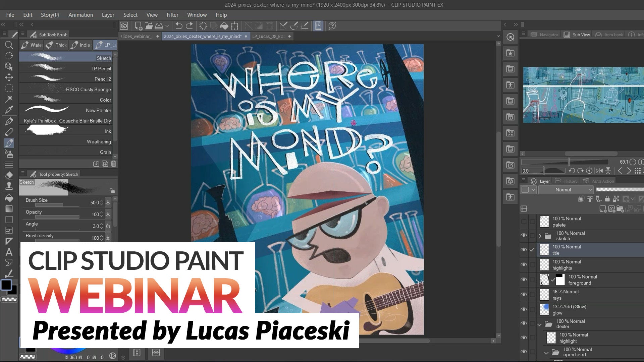
Task: Select the Text tool
Action: (9, 252)
